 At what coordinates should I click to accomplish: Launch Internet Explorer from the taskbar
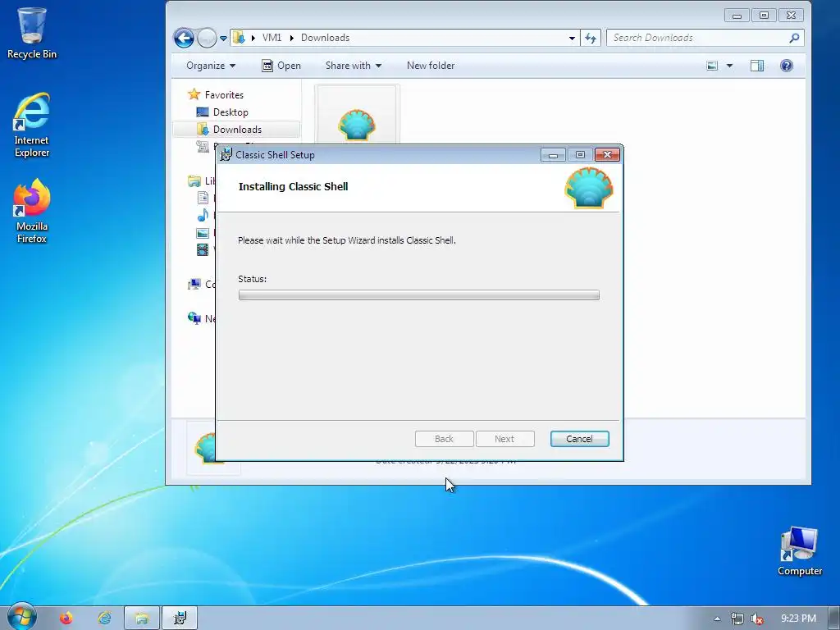tap(104, 619)
